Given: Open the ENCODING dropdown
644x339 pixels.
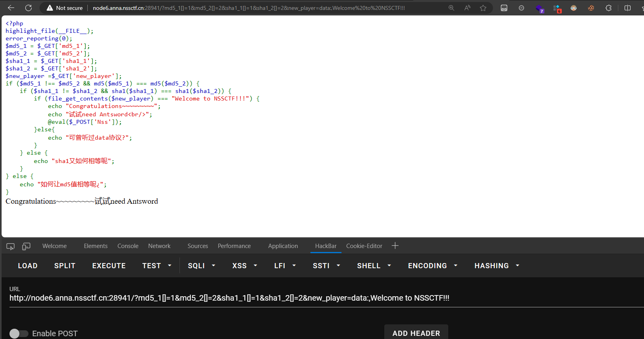Looking at the screenshot, I should (x=432, y=266).
